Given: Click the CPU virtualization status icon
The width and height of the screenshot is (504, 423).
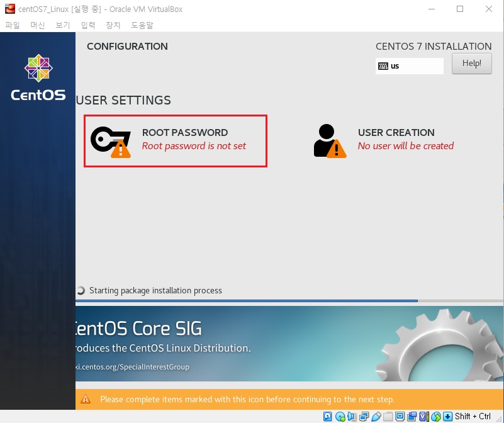Looking at the screenshot, I should 424,416.
